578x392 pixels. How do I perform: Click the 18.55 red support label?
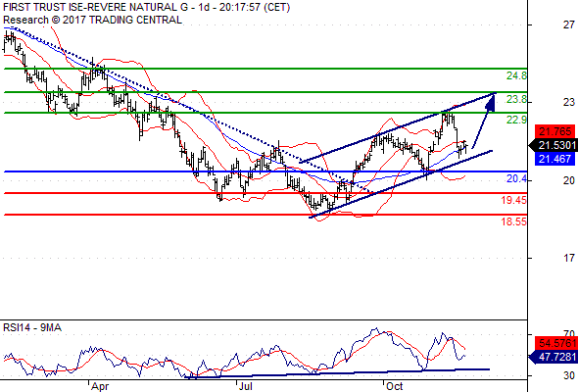click(x=514, y=221)
